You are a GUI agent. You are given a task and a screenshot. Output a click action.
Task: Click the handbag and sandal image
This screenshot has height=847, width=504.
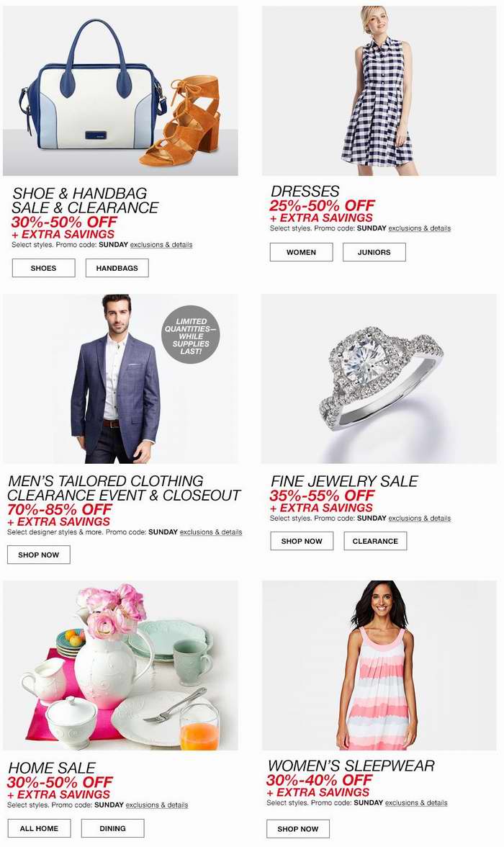tap(120, 91)
